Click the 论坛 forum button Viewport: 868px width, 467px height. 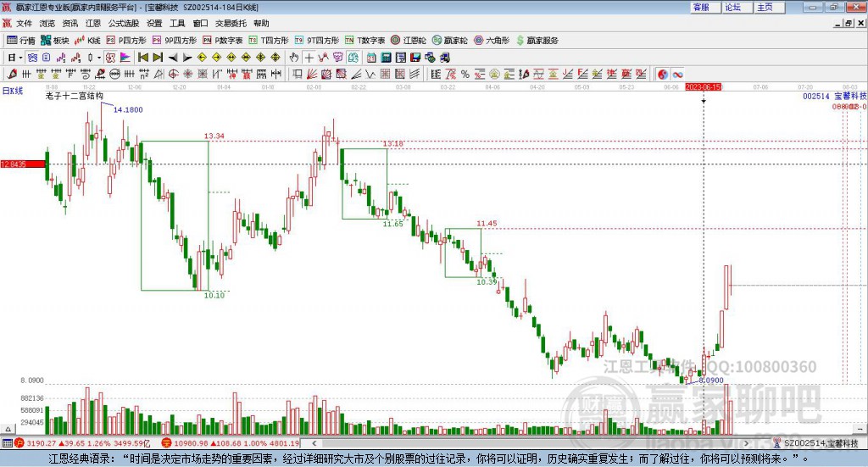tap(737, 7)
